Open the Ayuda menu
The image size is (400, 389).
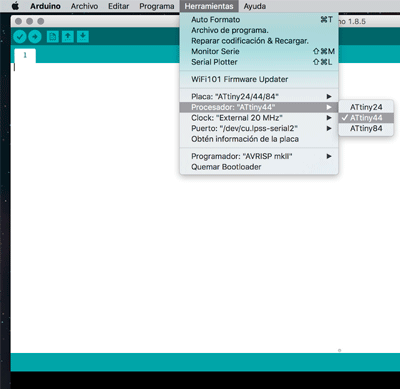255,6
